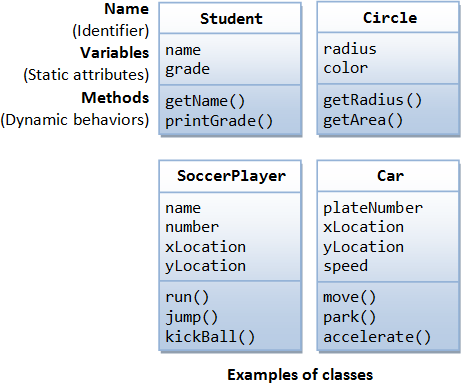461x383 pixels.
Task: Select the getName() method in Student
Action: point(205,101)
